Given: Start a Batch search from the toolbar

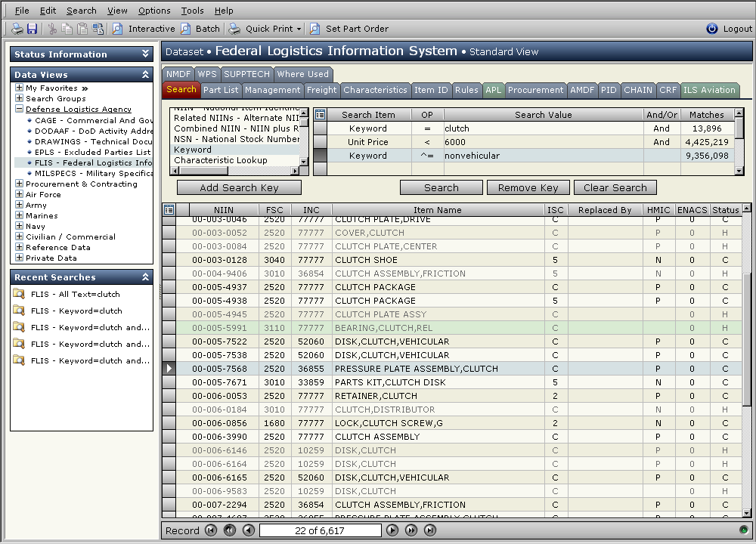Looking at the screenshot, I should [x=200, y=29].
